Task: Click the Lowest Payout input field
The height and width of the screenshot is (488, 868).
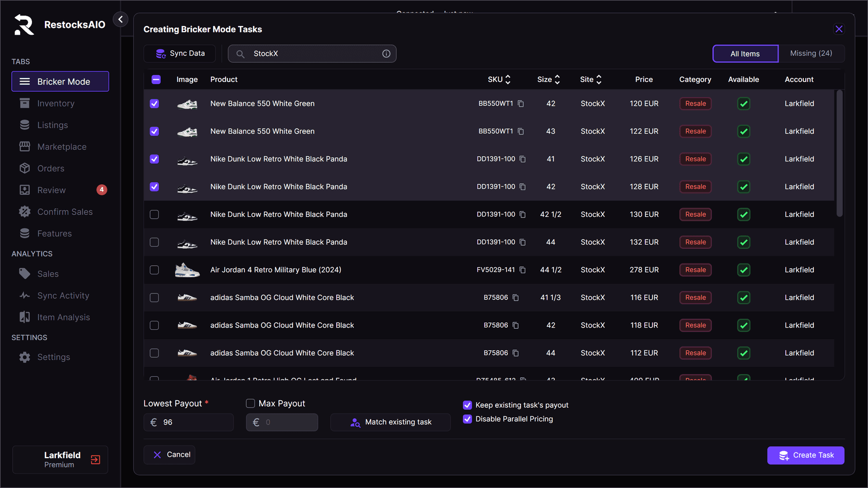Action: point(189,422)
